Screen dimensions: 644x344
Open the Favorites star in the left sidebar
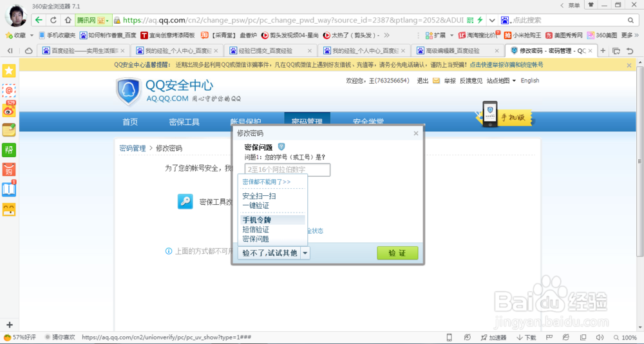pos(9,71)
